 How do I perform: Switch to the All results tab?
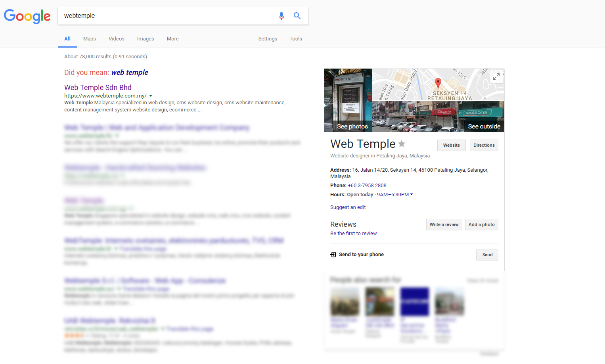[67, 39]
